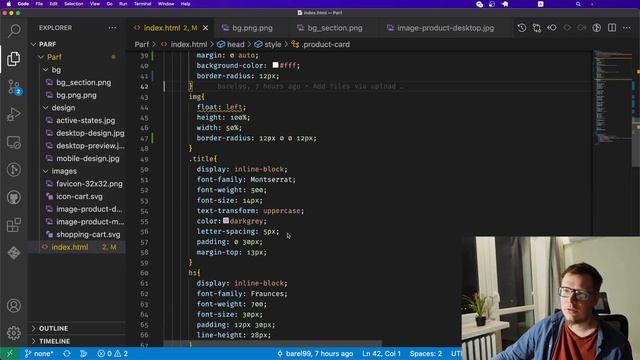This screenshot has height=360, width=640.
Task: Click the 'none*' git branch in status bar
Action: pyautogui.click(x=39, y=353)
